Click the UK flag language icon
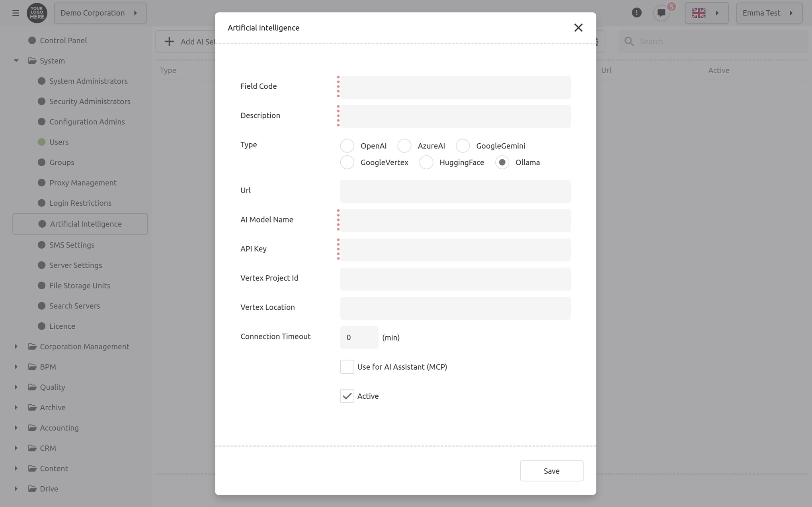 699,13
